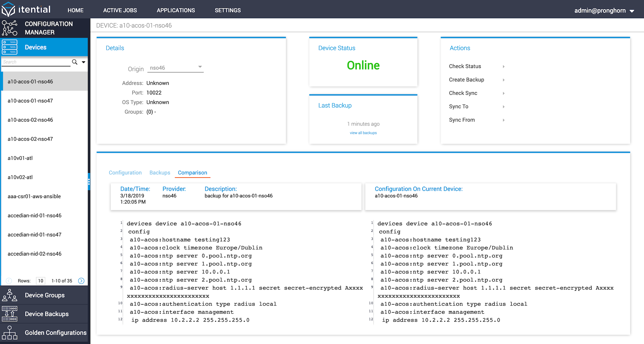Screen dimensions: 644x344
Task: Go to next page of devices
Action: (x=81, y=281)
